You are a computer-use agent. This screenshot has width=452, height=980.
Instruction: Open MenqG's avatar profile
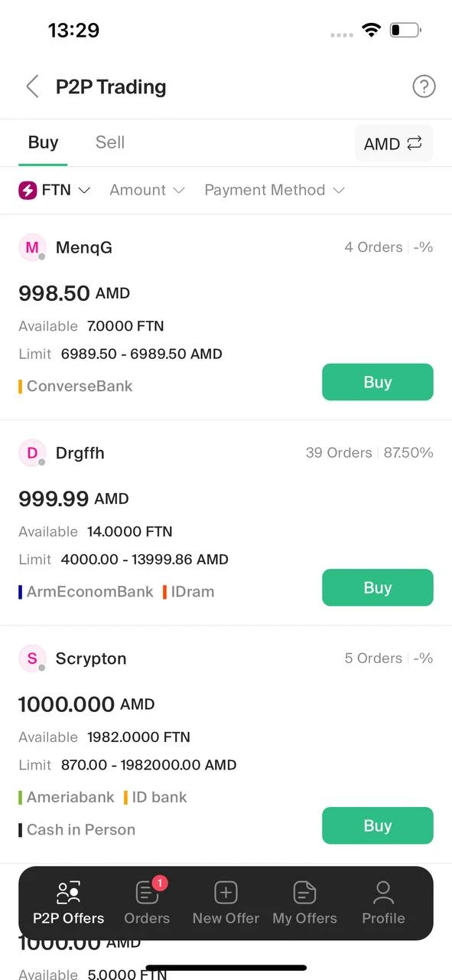[x=32, y=247]
